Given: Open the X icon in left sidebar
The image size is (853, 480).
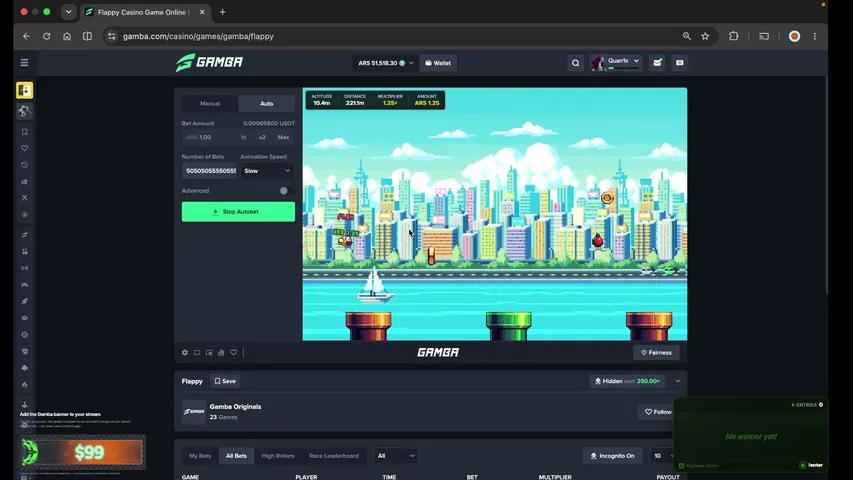Looking at the screenshot, I should [24, 198].
